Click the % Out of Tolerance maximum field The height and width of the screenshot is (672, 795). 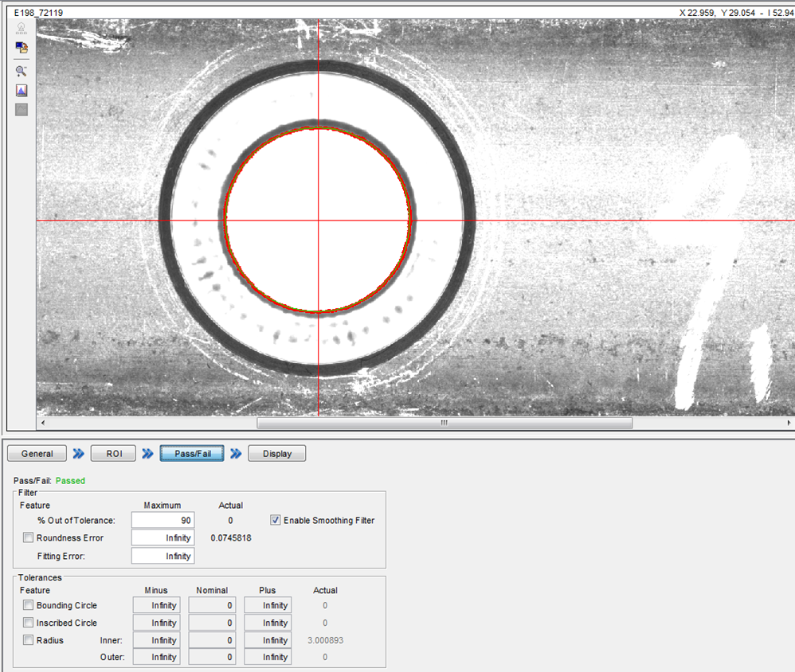[x=163, y=521]
